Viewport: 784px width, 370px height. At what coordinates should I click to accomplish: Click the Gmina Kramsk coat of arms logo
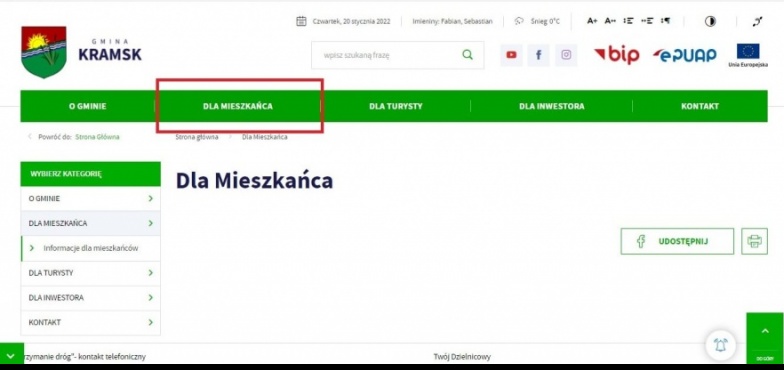coord(44,52)
